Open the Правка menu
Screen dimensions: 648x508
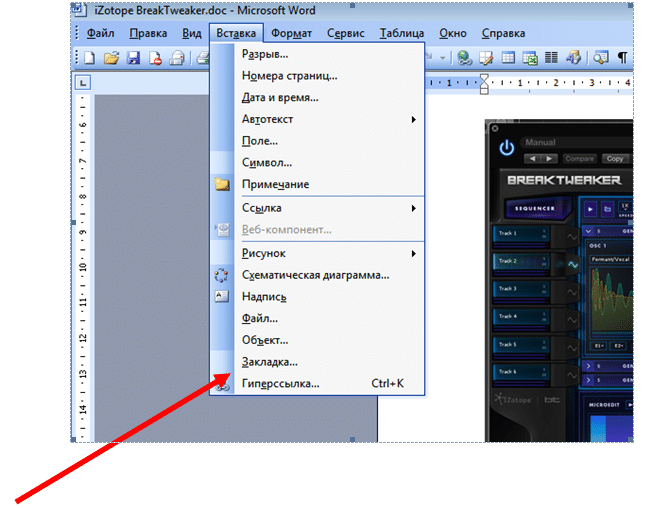coord(148,33)
